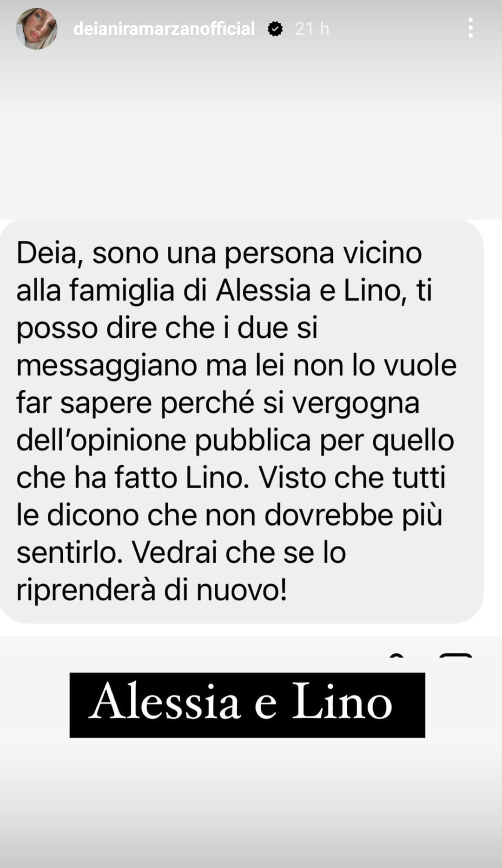Click the word Lino in the black caption

342,701
